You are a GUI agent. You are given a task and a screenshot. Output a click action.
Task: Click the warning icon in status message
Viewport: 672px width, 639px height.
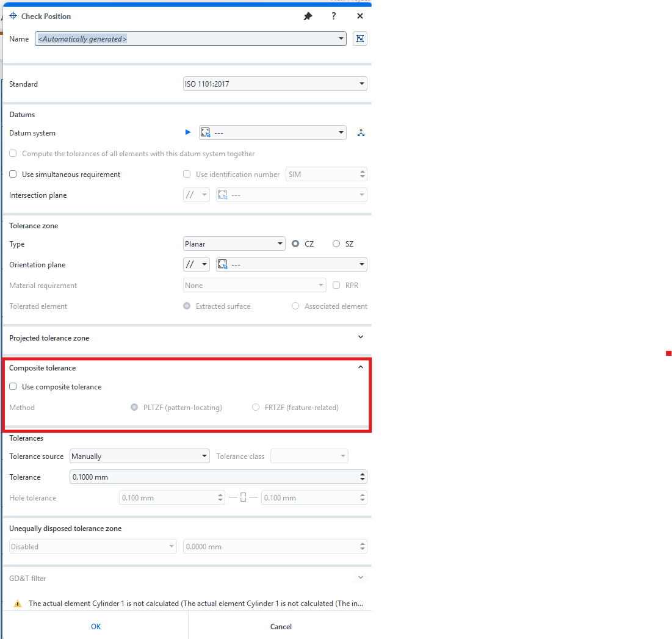16,604
